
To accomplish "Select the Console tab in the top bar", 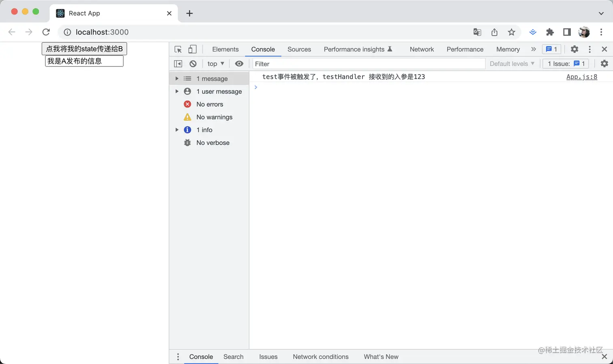I will click(x=263, y=49).
